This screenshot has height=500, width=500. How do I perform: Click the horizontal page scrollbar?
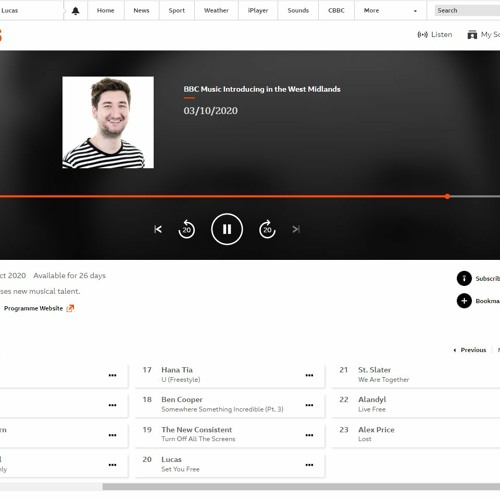tap(301, 487)
